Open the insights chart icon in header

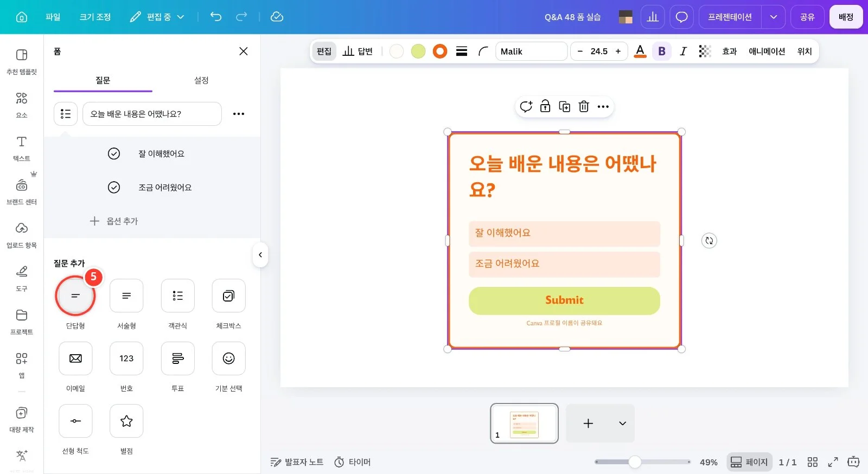click(653, 17)
